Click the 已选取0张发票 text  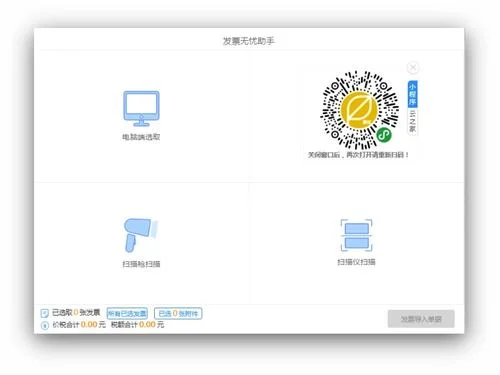tap(76, 312)
